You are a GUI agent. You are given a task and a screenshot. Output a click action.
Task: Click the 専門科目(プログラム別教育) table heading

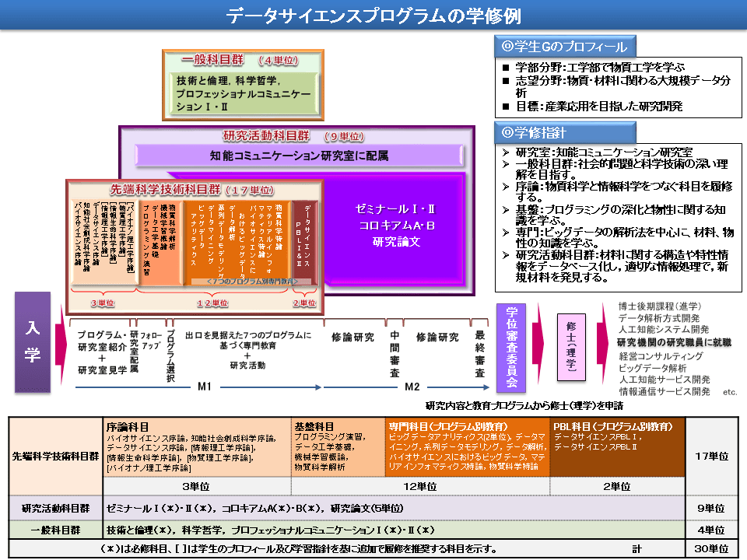448,427
